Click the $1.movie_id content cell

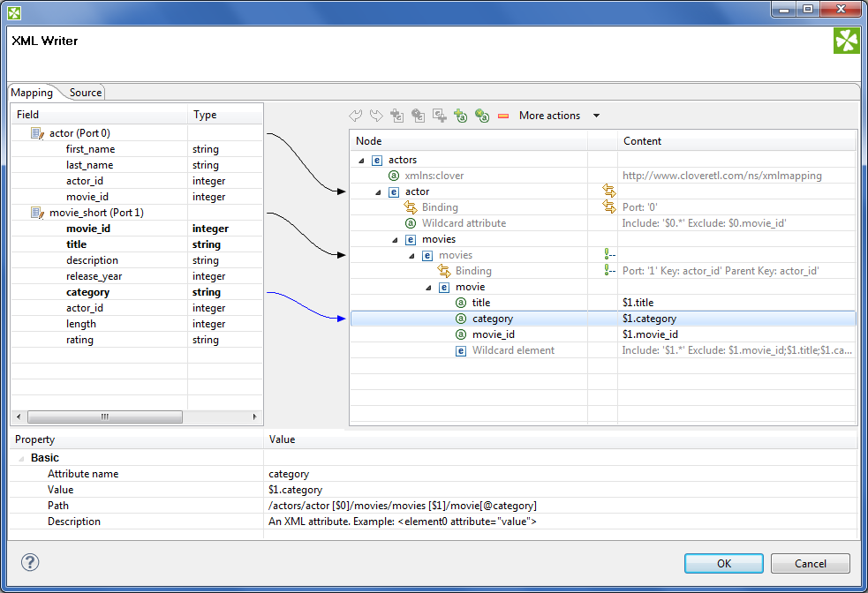click(x=736, y=334)
